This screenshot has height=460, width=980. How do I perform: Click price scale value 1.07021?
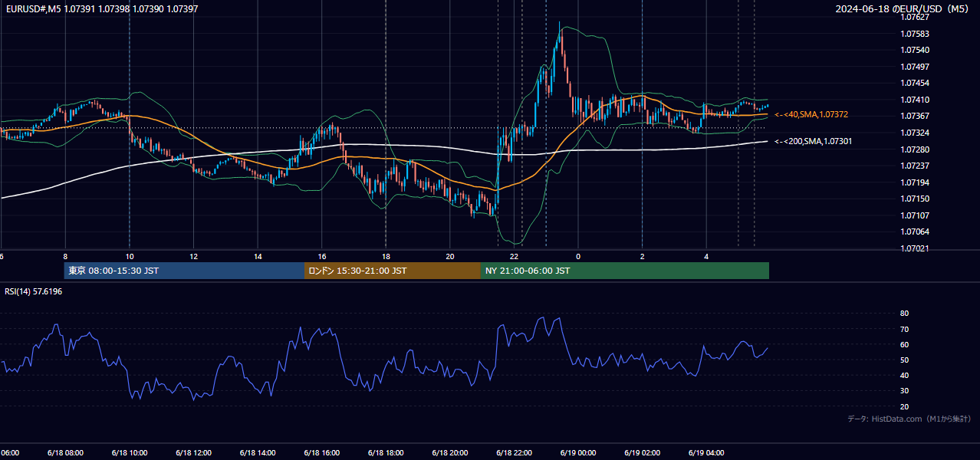pyautogui.click(x=915, y=248)
